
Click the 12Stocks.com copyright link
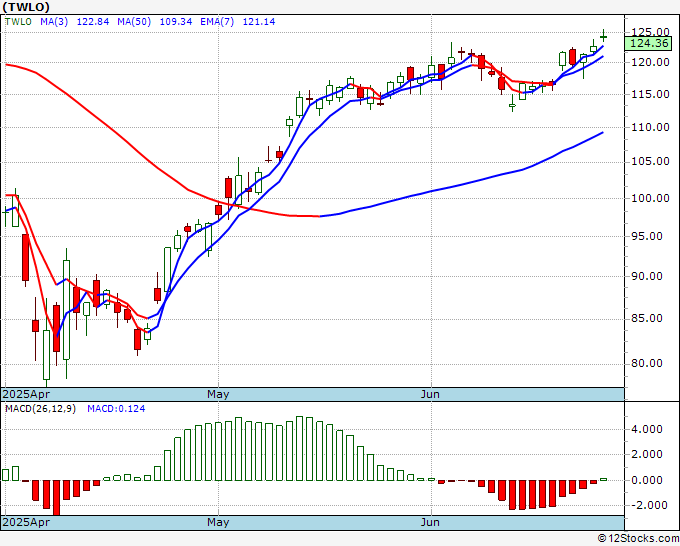(638, 539)
